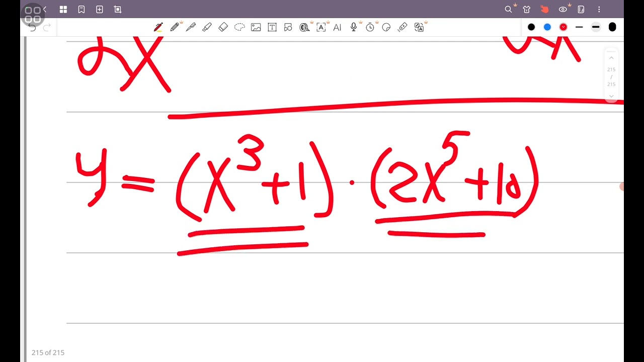Open the tape tool

(x=305, y=27)
